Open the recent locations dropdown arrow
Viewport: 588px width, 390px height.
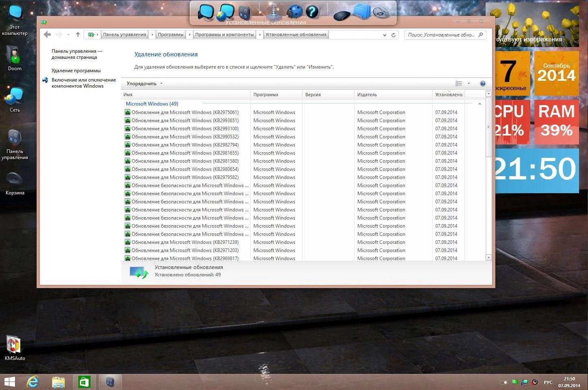click(x=68, y=35)
